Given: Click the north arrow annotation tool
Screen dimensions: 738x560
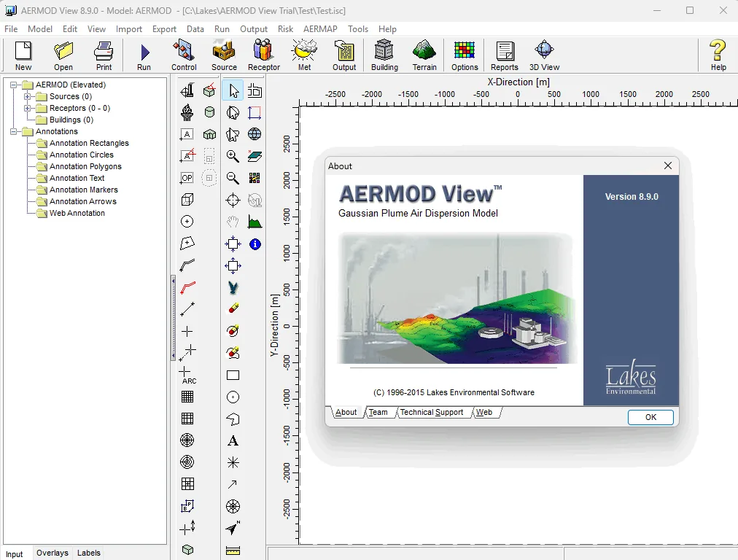Looking at the screenshot, I should coord(233,528).
